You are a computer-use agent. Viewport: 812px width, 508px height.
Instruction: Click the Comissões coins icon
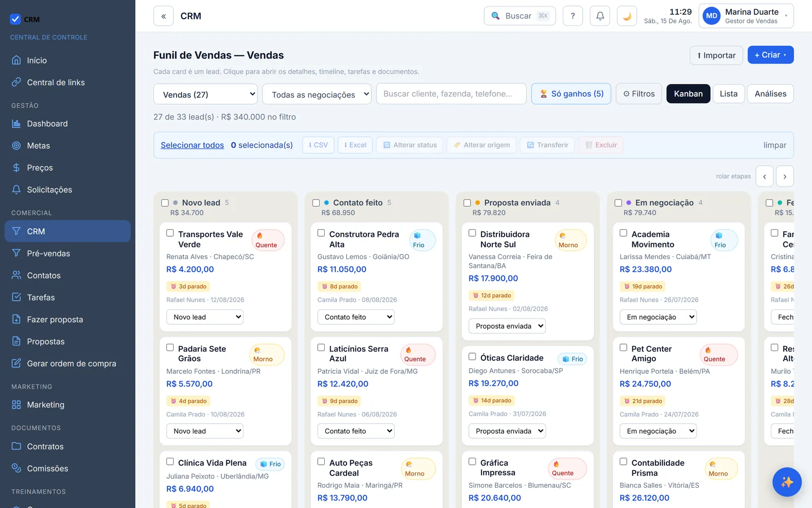point(16,468)
